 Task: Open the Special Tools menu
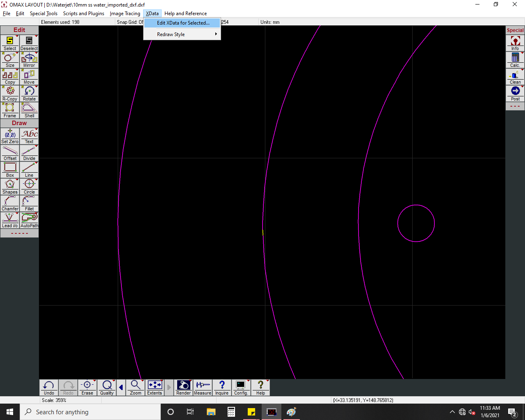[x=43, y=14]
